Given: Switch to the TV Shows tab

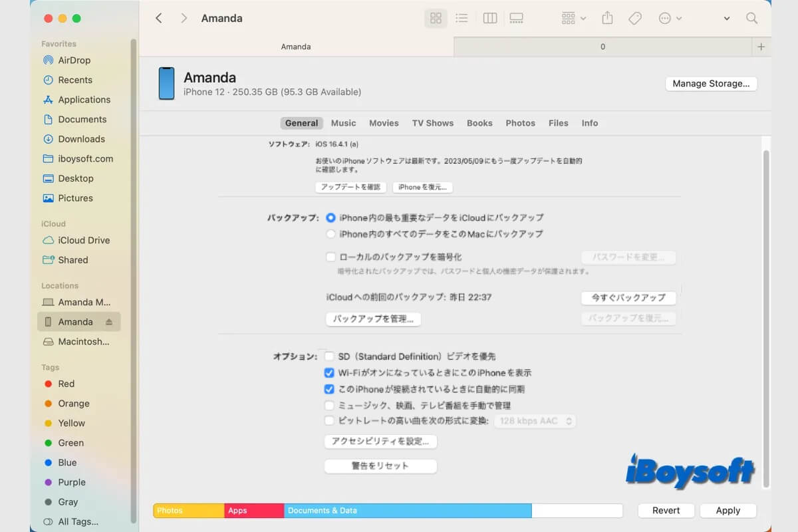Looking at the screenshot, I should (432, 123).
